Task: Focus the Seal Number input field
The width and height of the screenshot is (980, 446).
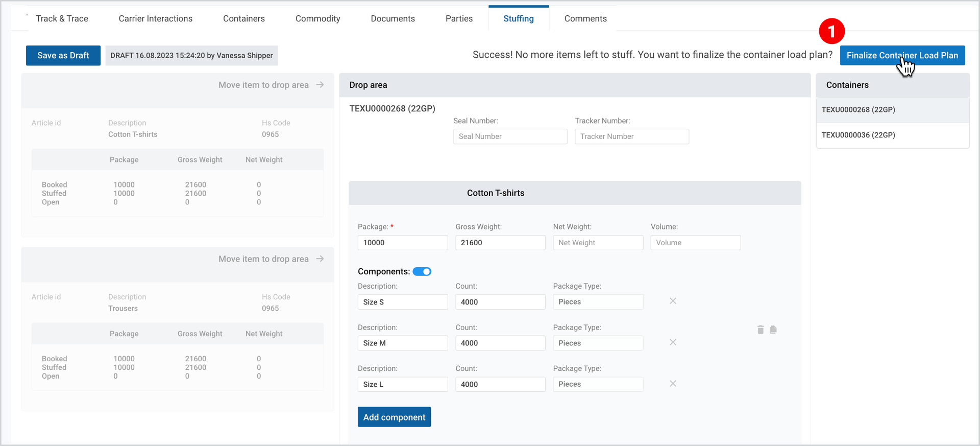Action: (510, 136)
